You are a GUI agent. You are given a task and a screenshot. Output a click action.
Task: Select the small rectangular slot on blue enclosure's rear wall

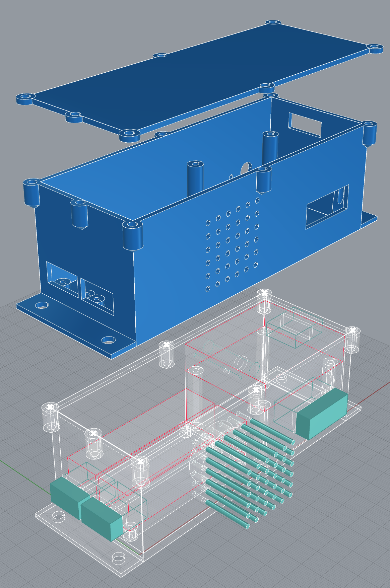[x=305, y=125]
